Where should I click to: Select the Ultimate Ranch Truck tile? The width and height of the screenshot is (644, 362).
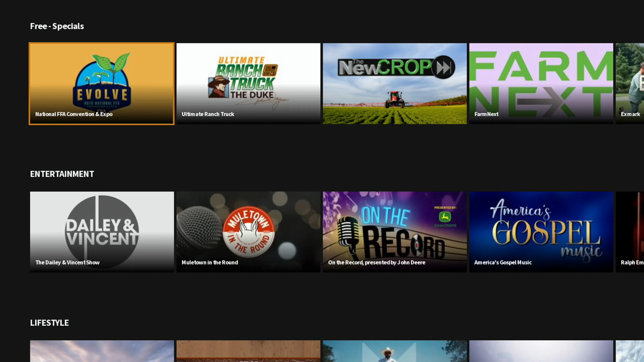pyautogui.click(x=248, y=83)
